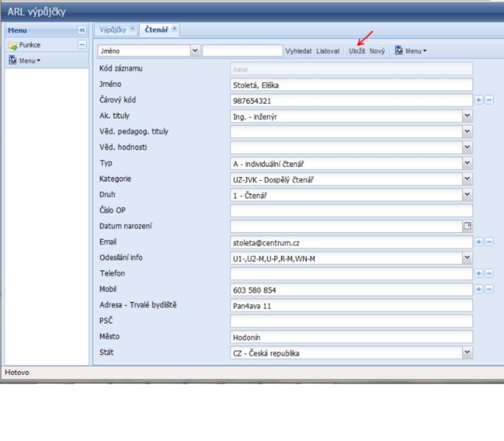
Task: Close the Výpůjčky tab
Action: point(132,29)
